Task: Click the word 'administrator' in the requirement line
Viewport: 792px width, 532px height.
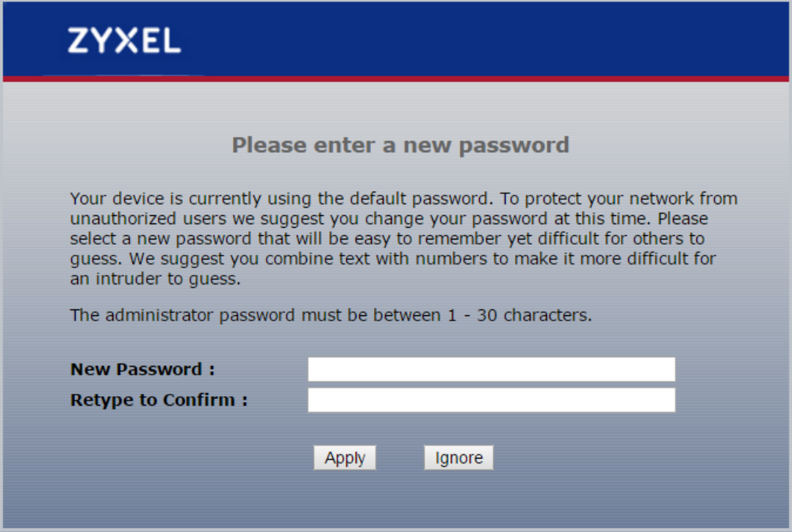Action: click(159, 315)
